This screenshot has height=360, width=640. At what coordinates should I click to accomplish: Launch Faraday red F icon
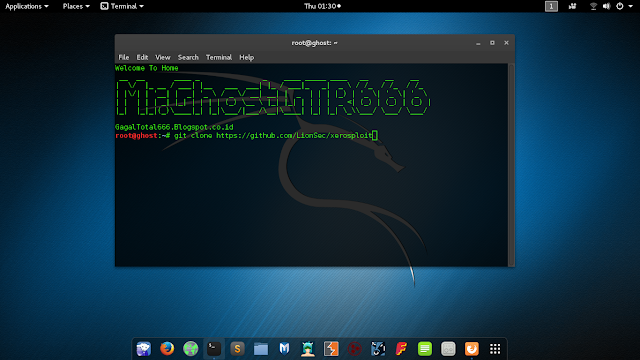(401, 349)
